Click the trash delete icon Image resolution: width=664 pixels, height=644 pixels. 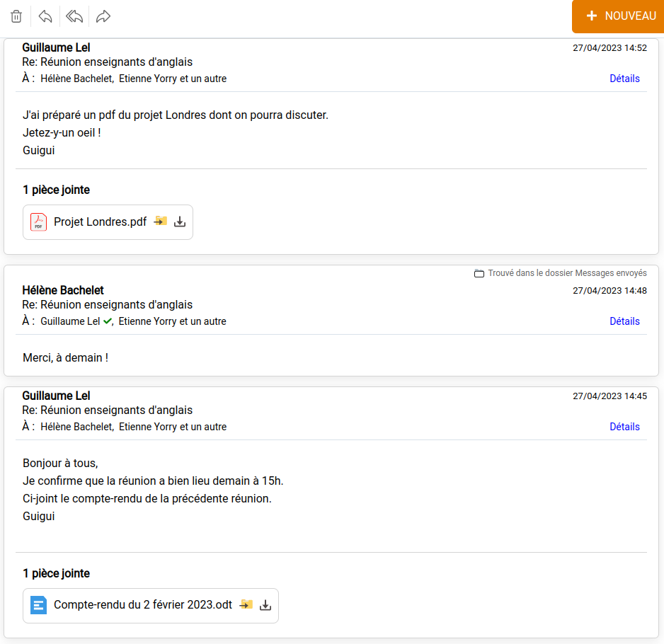click(16, 16)
